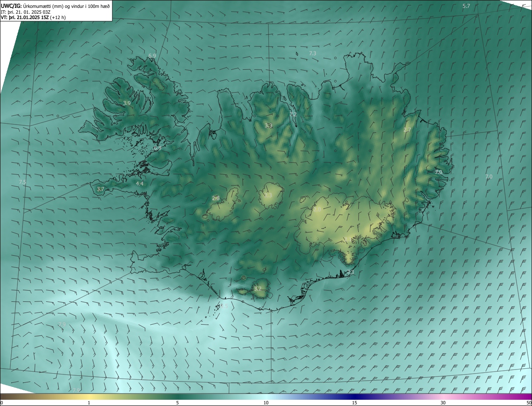Select the 2.3 value on Hofsjökull glacier
The width and height of the screenshot is (532, 406).
(x=268, y=196)
